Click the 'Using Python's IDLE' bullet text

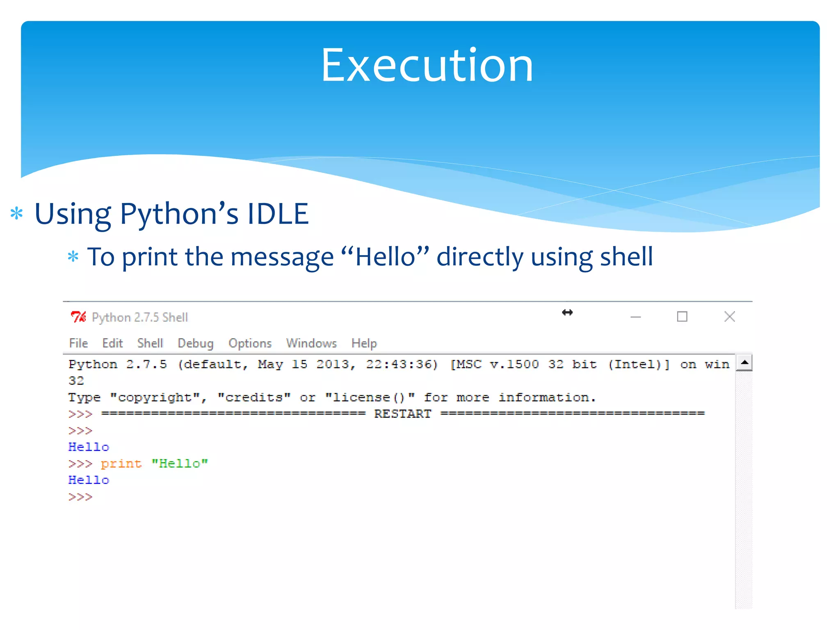coord(171,214)
